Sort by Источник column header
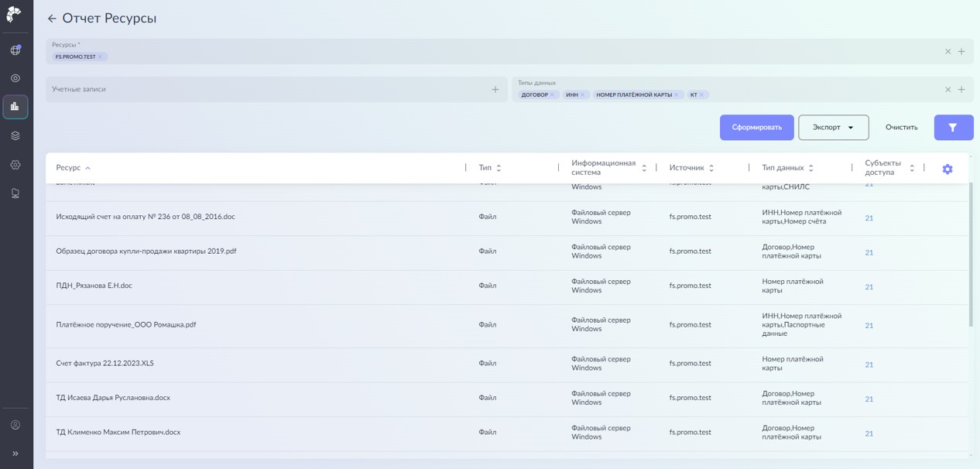The image size is (980, 469). click(687, 168)
